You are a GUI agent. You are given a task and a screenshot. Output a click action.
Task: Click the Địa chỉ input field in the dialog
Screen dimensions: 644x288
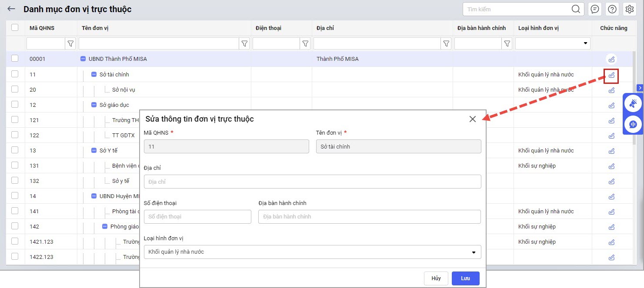[x=312, y=182]
